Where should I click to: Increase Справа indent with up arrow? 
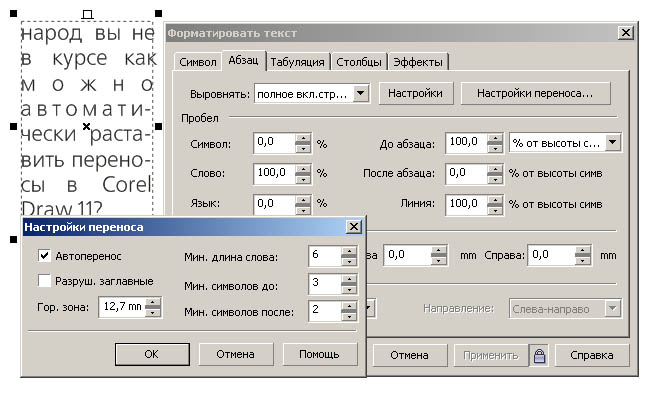[x=583, y=251]
